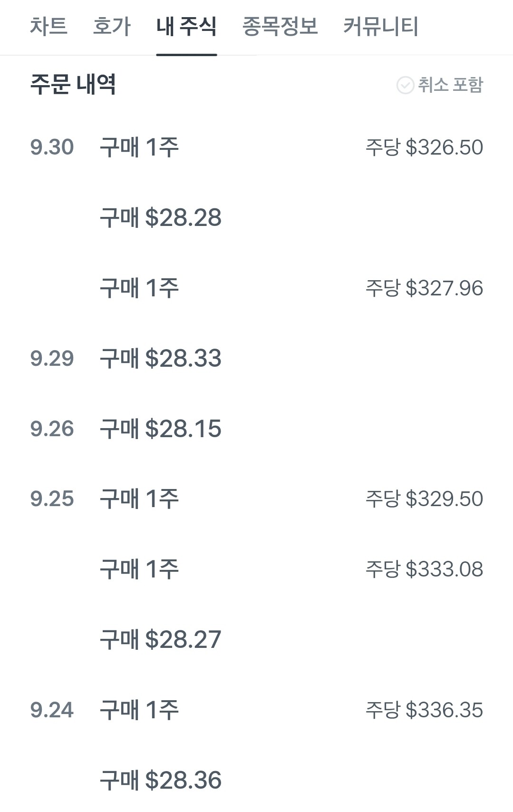Screen dimensions: 513x812
Task: Click the 취소 포함 check circle icon
Action: 405,86
